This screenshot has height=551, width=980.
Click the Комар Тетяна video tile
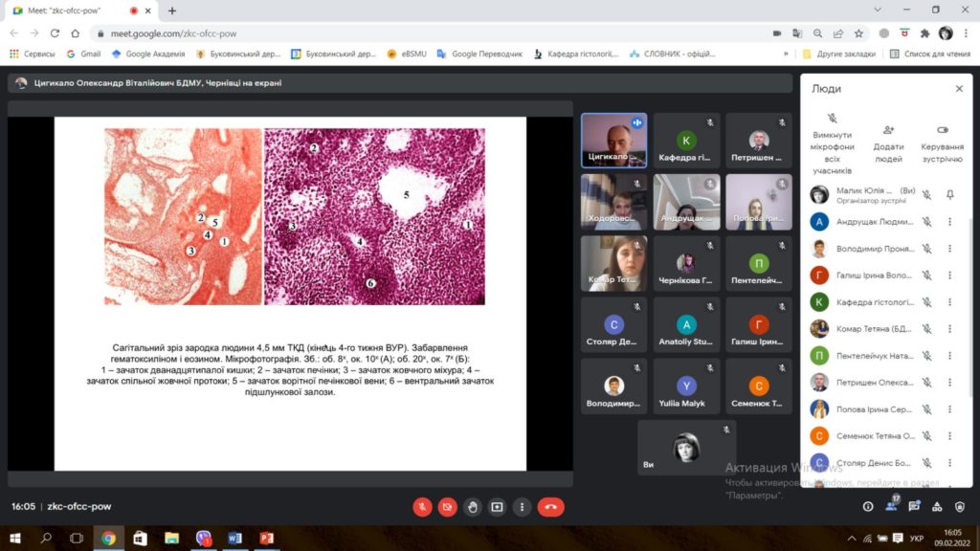pos(613,263)
